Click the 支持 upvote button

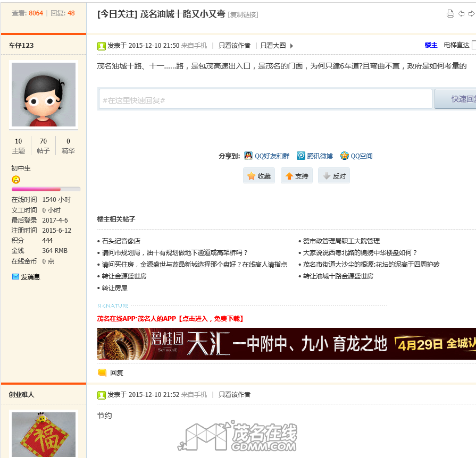pyautogui.click(x=297, y=176)
